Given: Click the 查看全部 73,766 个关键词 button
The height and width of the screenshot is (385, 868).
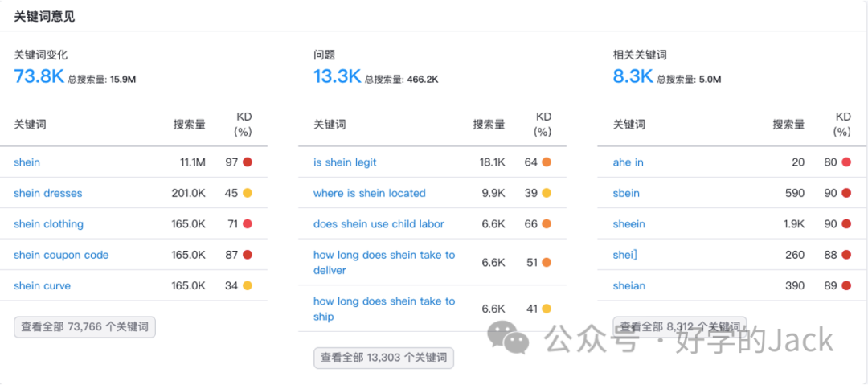Looking at the screenshot, I should [x=84, y=327].
